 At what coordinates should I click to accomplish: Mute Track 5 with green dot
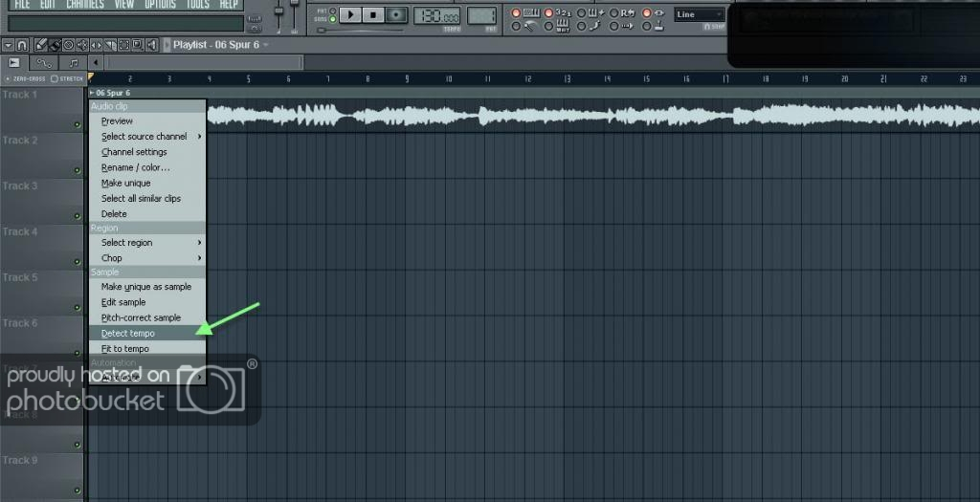pos(78,307)
